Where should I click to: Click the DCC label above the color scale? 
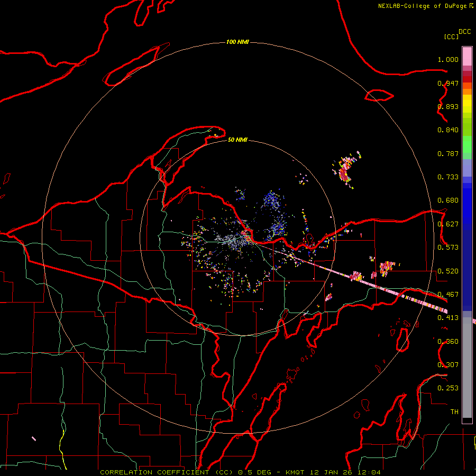(x=465, y=32)
